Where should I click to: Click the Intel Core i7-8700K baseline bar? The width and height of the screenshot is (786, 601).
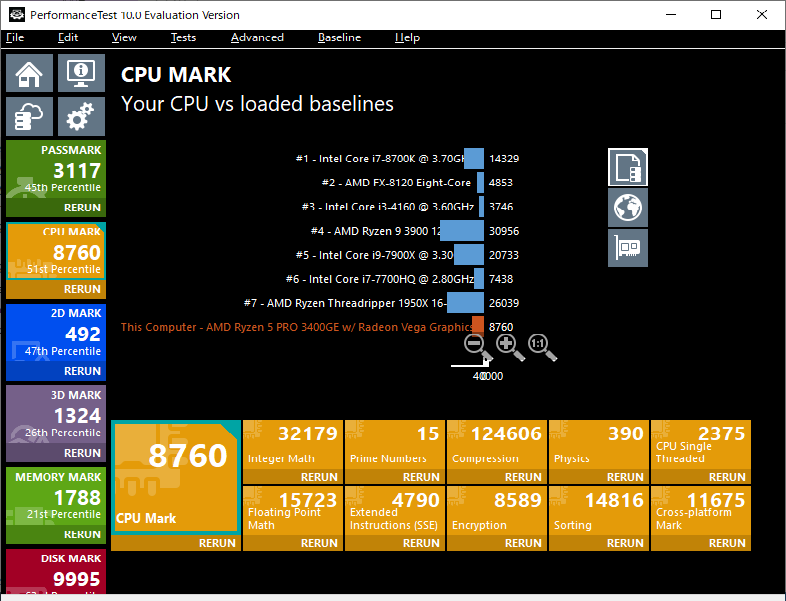474,158
